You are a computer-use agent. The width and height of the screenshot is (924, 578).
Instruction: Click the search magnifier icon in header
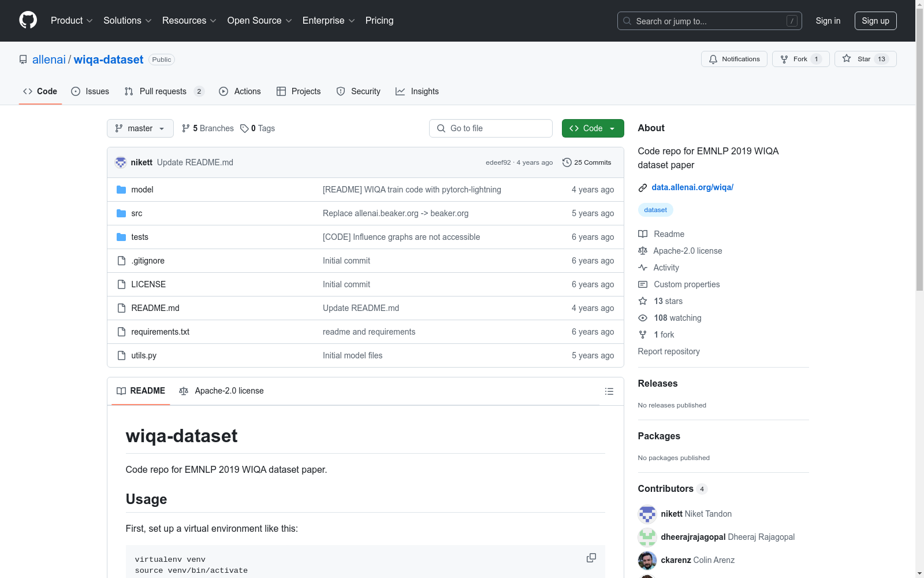pyautogui.click(x=627, y=21)
